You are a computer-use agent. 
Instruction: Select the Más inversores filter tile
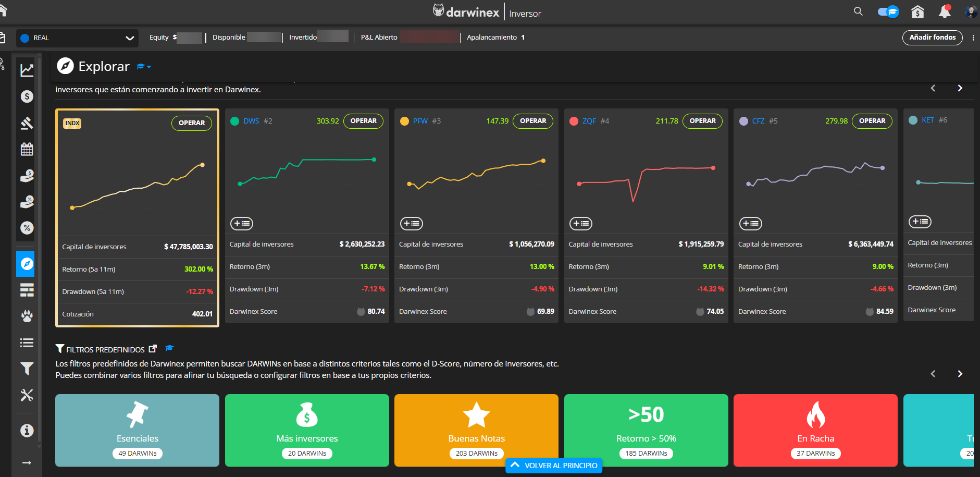tap(307, 430)
